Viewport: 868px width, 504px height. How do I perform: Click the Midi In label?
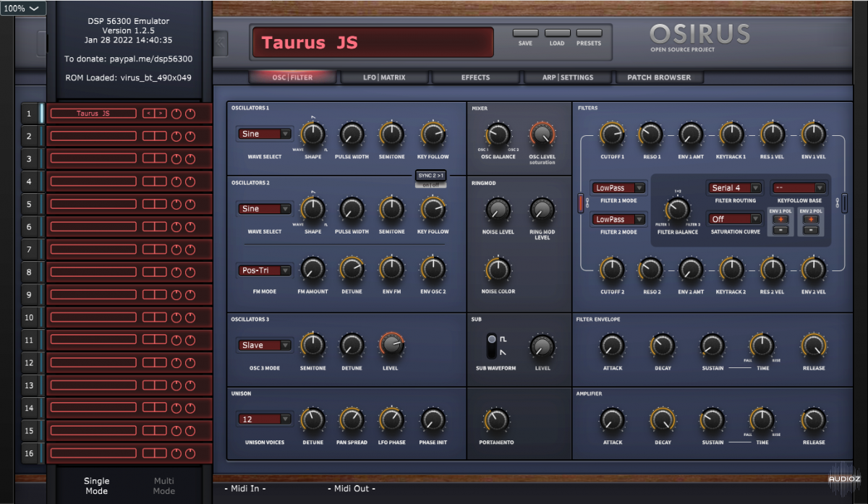245,489
